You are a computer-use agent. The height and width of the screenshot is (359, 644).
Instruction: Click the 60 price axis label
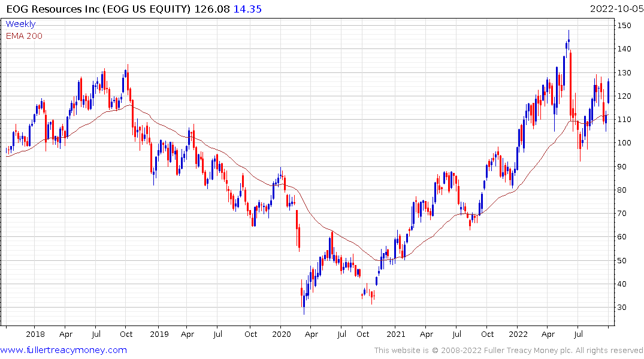point(622,237)
